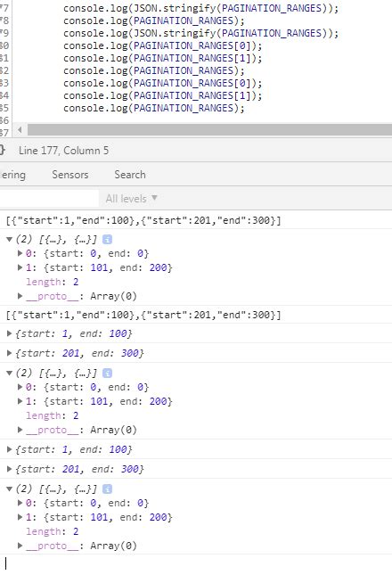Expand first {start: 1, end: 100} object

(x=10, y=333)
